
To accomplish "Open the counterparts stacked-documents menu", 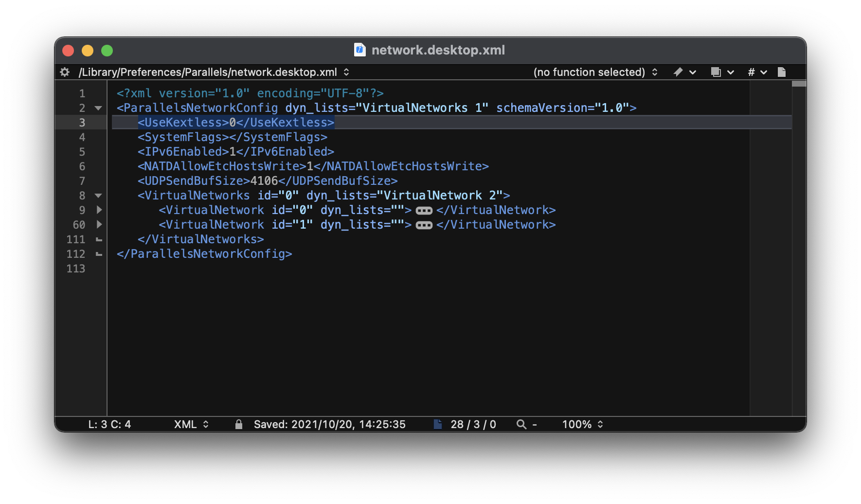I will click(x=722, y=72).
